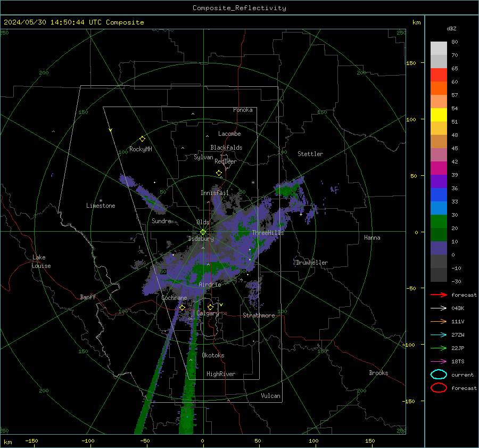479x448 pixels.
Task: Choose the green 22JP arrow icon
Action: pos(439,348)
